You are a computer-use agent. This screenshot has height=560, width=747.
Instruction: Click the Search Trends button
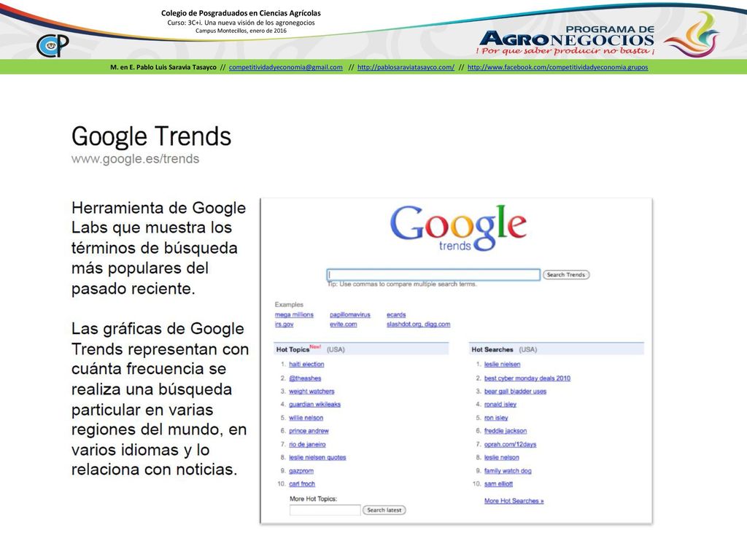(566, 275)
